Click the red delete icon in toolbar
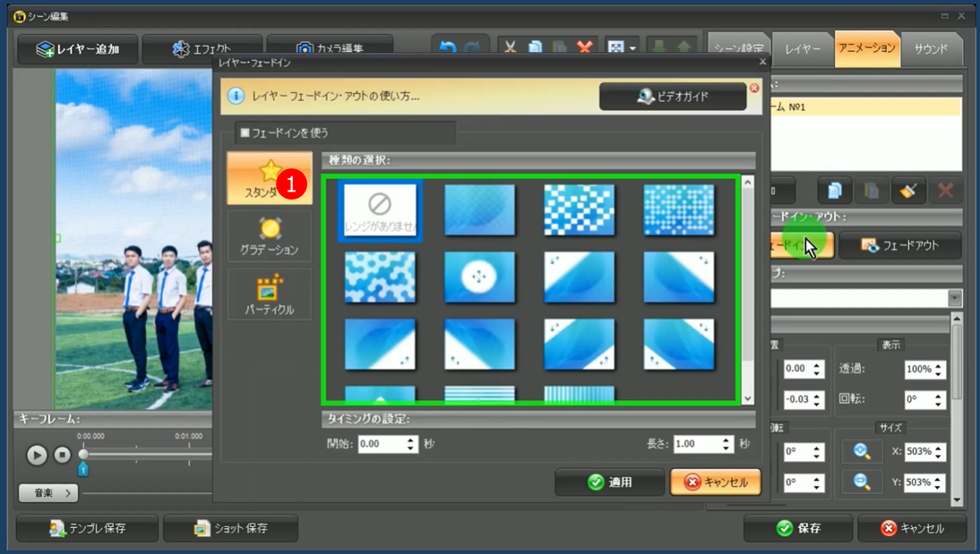 click(x=586, y=48)
